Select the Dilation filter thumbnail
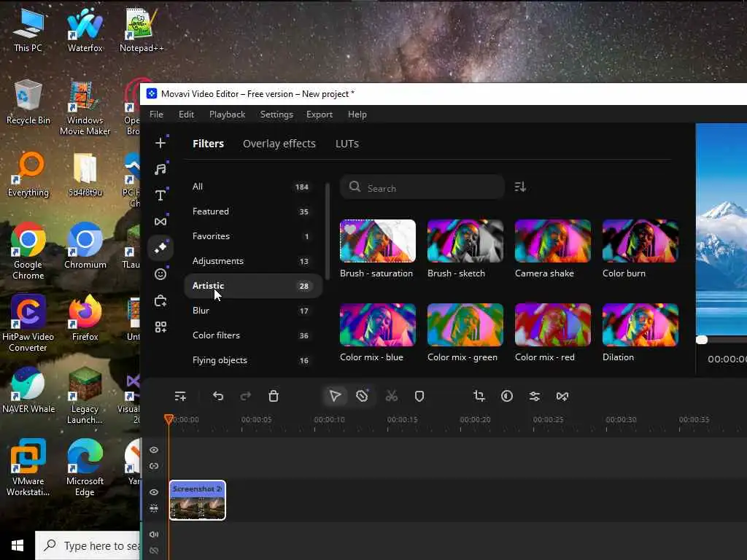 point(640,324)
